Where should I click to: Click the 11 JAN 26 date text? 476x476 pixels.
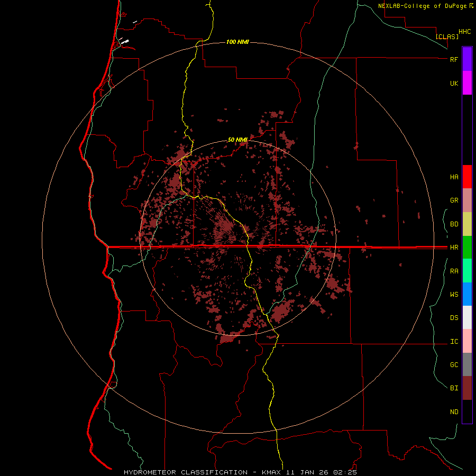click(x=308, y=472)
